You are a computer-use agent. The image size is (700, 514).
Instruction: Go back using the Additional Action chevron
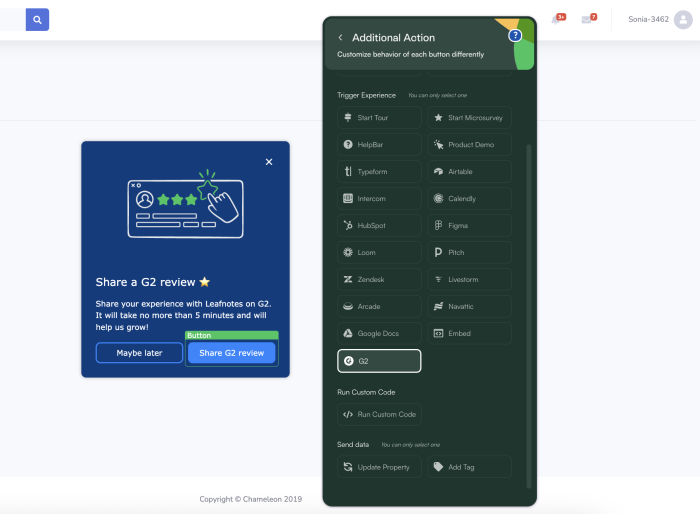pyautogui.click(x=341, y=38)
